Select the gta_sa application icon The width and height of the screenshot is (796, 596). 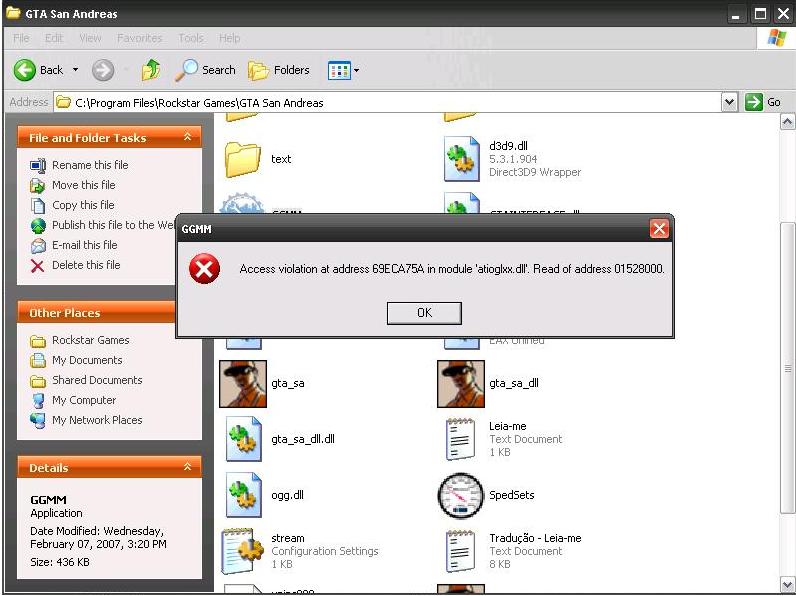coord(243,384)
